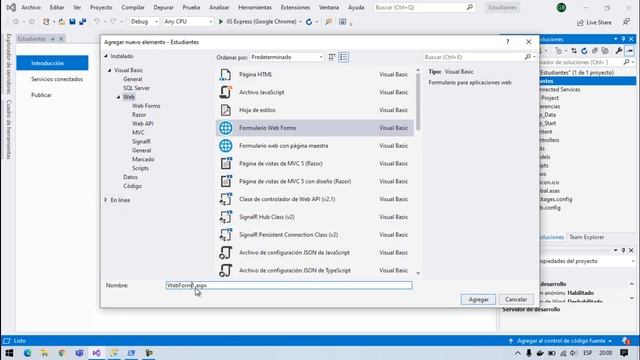The height and width of the screenshot is (360, 640).
Task: Switch template list to medium icons list view
Action: tap(344, 57)
